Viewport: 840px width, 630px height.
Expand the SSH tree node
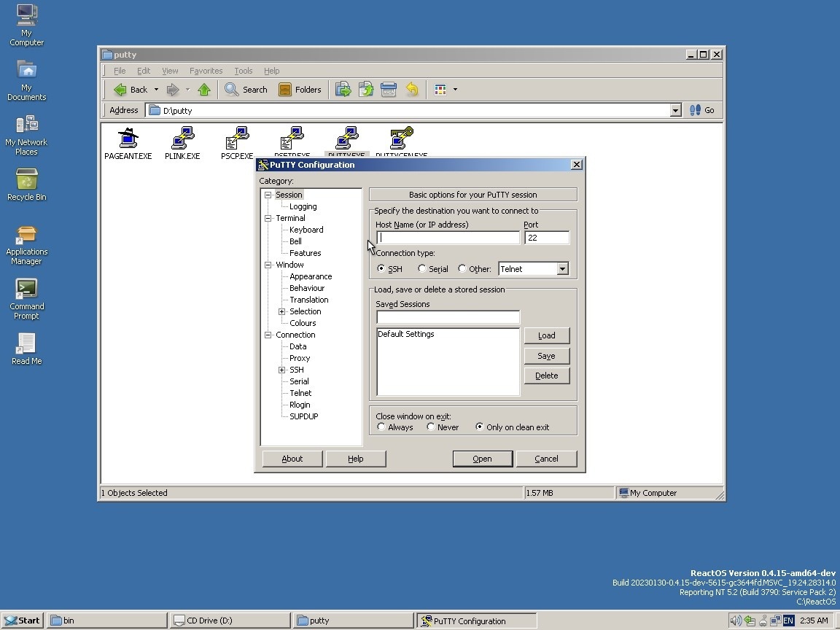click(281, 370)
